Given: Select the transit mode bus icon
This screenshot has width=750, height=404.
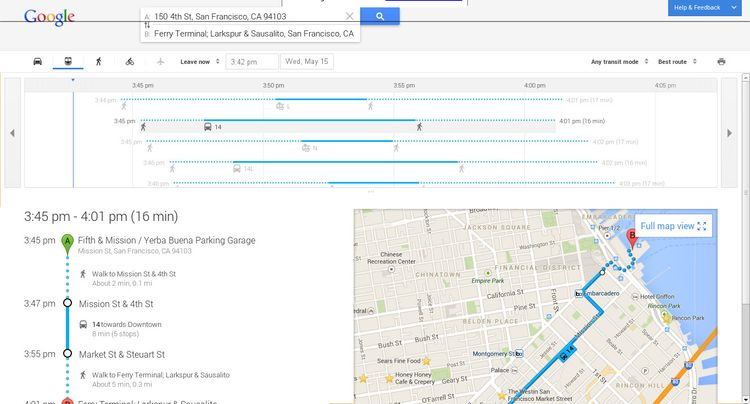Looking at the screenshot, I should click(x=68, y=62).
